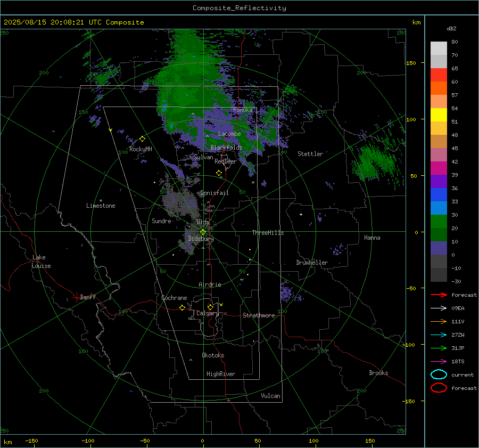Click the 80 dBZ value in legend
Screen dimensions: 479x448
[455, 42]
